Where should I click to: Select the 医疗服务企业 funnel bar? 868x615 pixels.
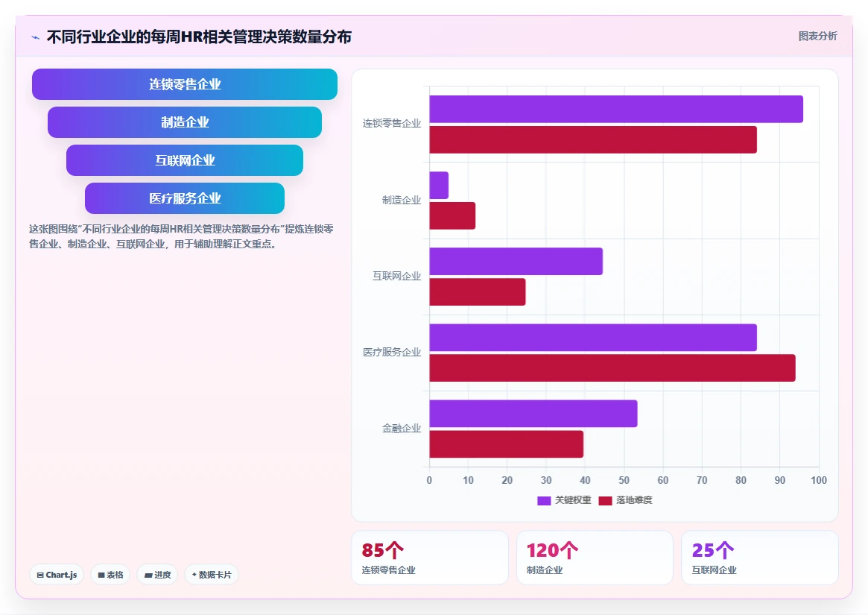[185, 198]
